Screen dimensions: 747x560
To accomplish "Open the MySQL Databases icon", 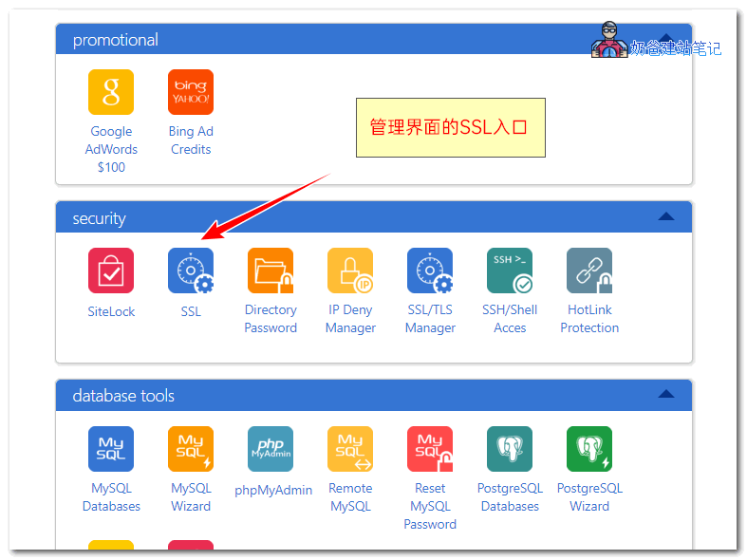I will [x=111, y=449].
